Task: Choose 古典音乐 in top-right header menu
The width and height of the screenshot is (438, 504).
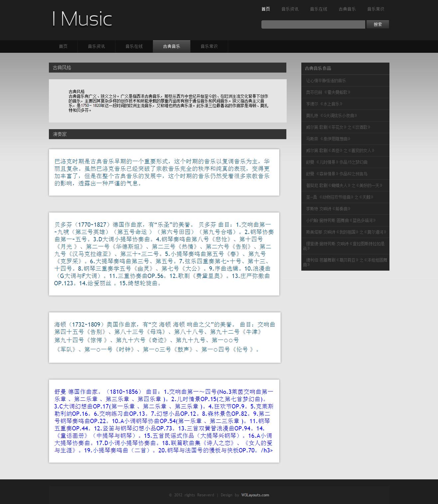Action: 347,9
